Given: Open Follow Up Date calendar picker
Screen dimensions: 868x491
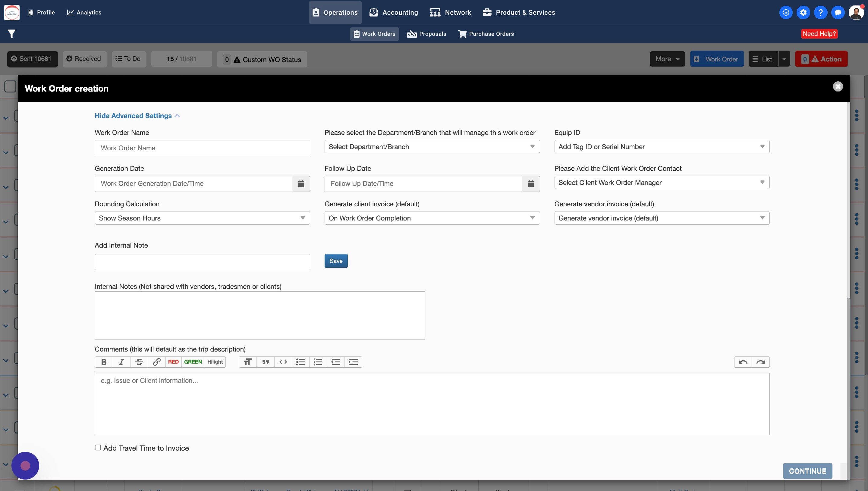Looking at the screenshot, I should tap(531, 183).
